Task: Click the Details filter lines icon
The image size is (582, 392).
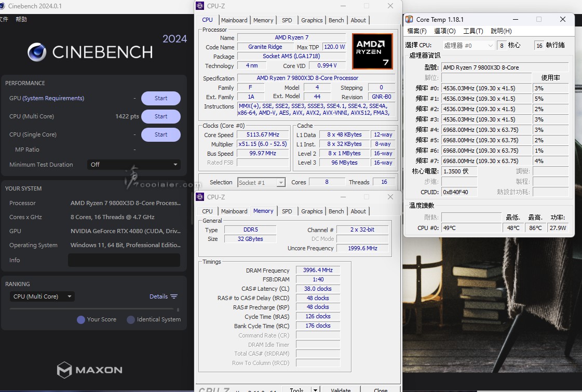Action: 174,296
